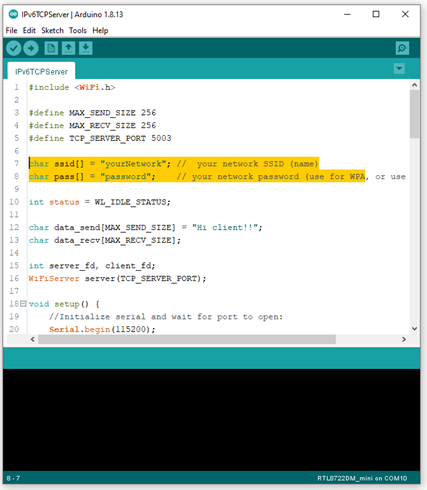Click the vertical scrollbar up arrow
Viewport: 427px width, 490px height.
[x=414, y=85]
